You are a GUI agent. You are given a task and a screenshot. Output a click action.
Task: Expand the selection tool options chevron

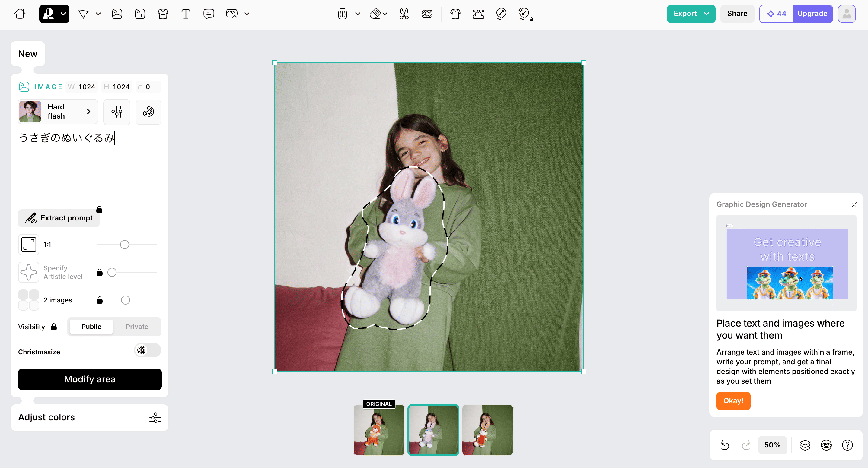point(98,14)
